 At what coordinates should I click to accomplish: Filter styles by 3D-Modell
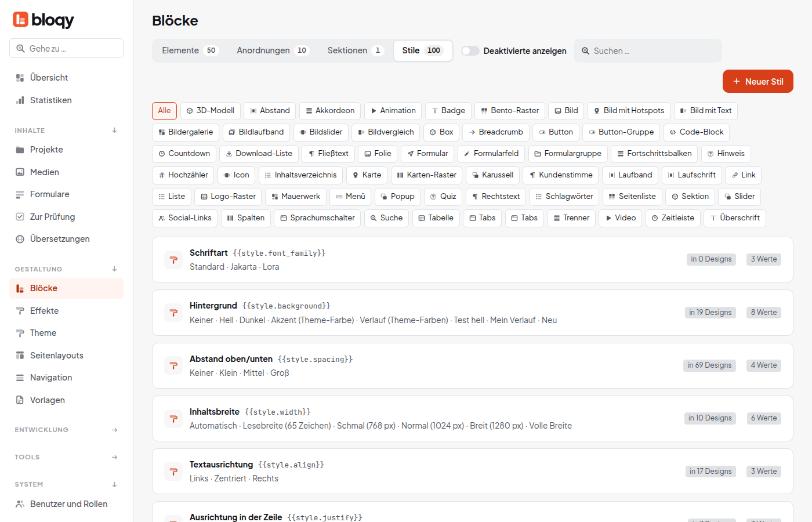click(211, 111)
